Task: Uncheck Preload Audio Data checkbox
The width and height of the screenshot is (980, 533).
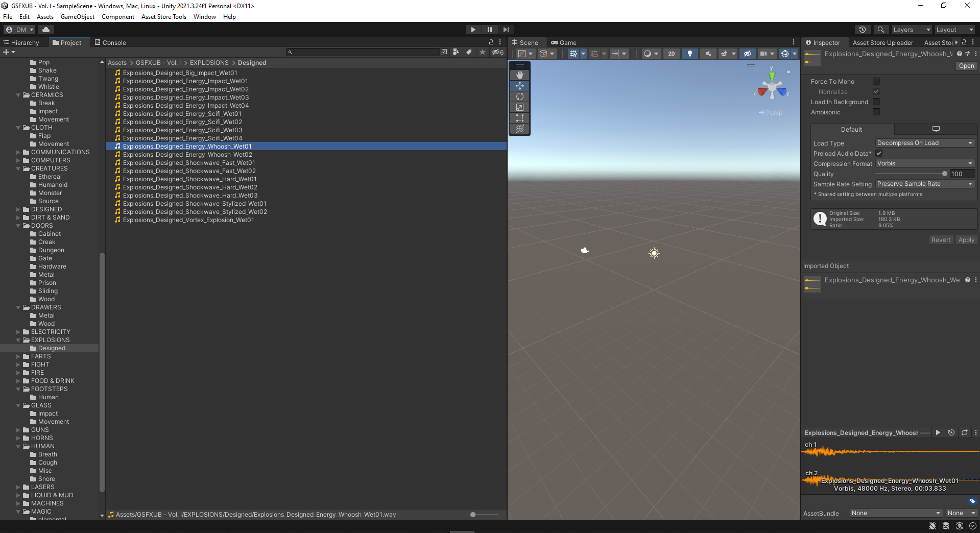Action: [879, 153]
